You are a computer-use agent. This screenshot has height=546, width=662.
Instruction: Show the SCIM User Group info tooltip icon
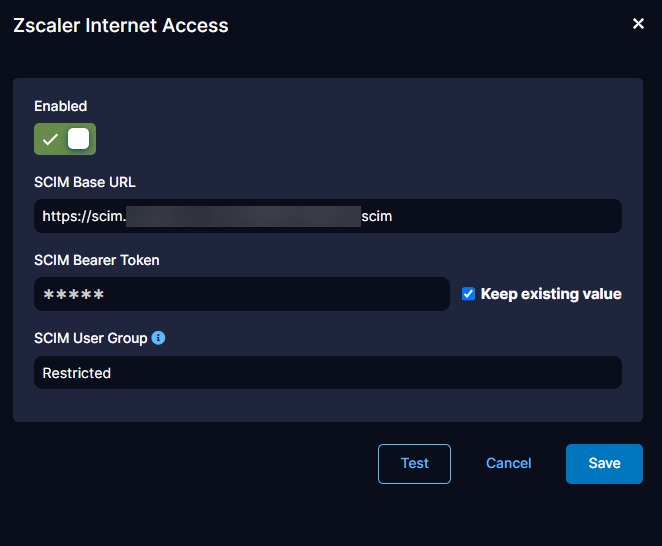pyautogui.click(x=158, y=338)
